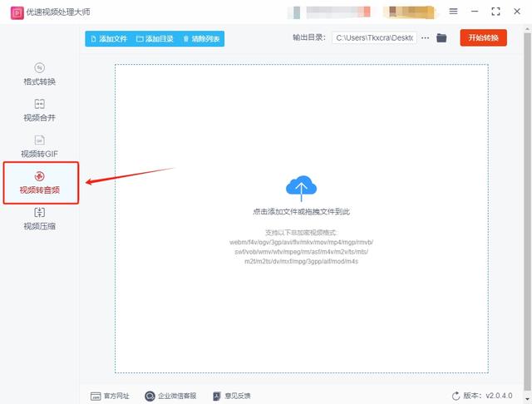Viewport: 532px width, 404px height.
Task: Open 官方网址 official website link
Action: pos(110,396)
